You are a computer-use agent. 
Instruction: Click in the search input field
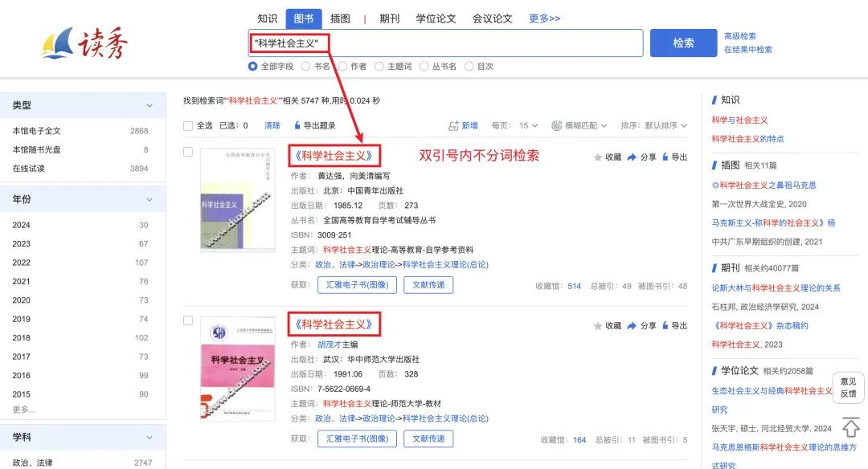pos(445,43)
